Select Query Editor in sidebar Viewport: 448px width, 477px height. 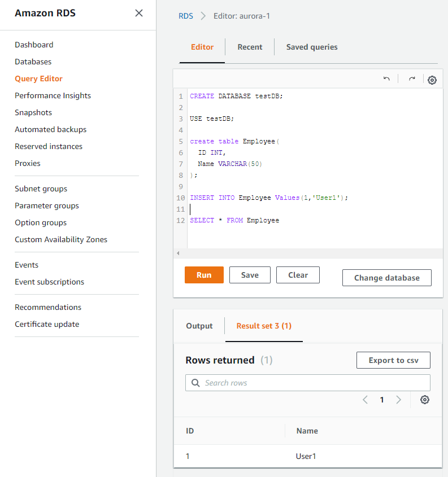(x=38, y=79)
